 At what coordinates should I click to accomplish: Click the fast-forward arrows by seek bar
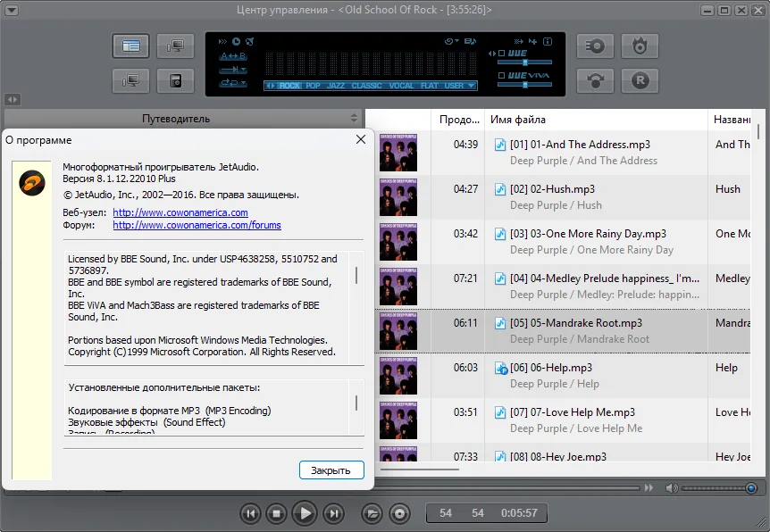[x=649, y=488]
